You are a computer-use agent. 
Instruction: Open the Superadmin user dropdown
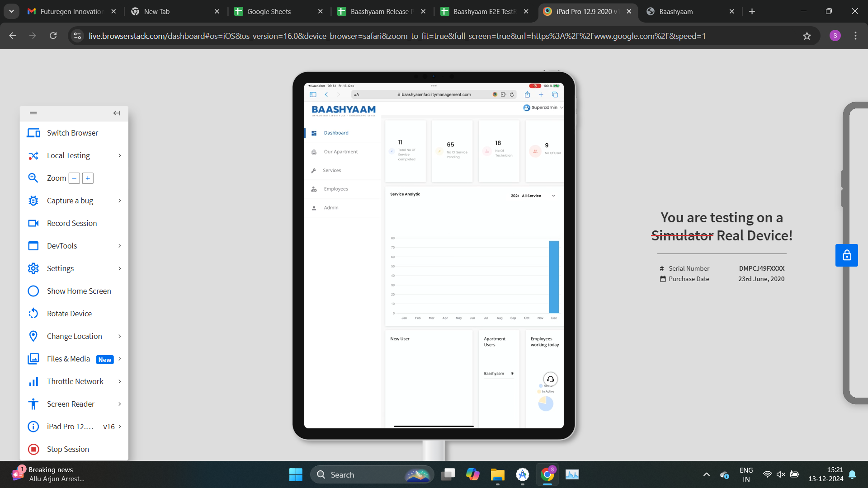544,108
